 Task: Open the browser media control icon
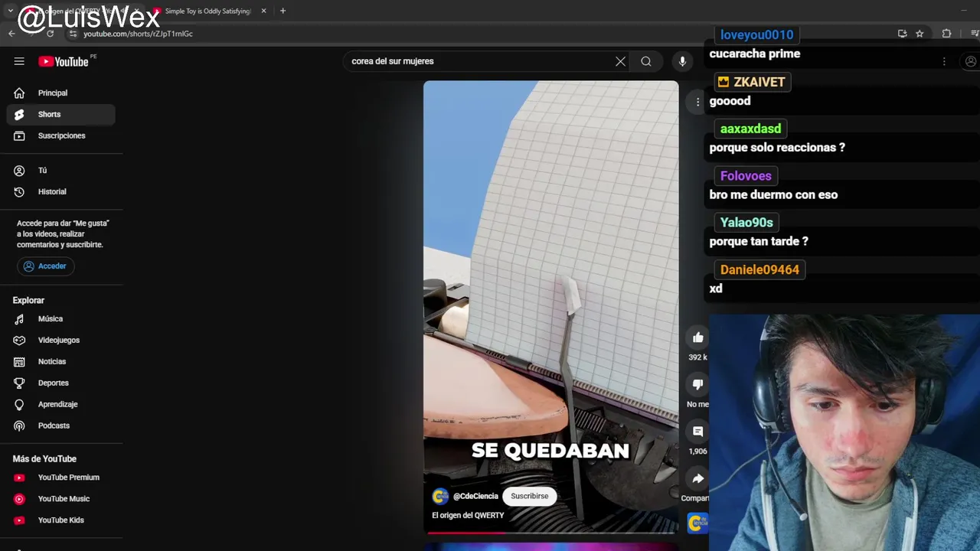(974, 34)
